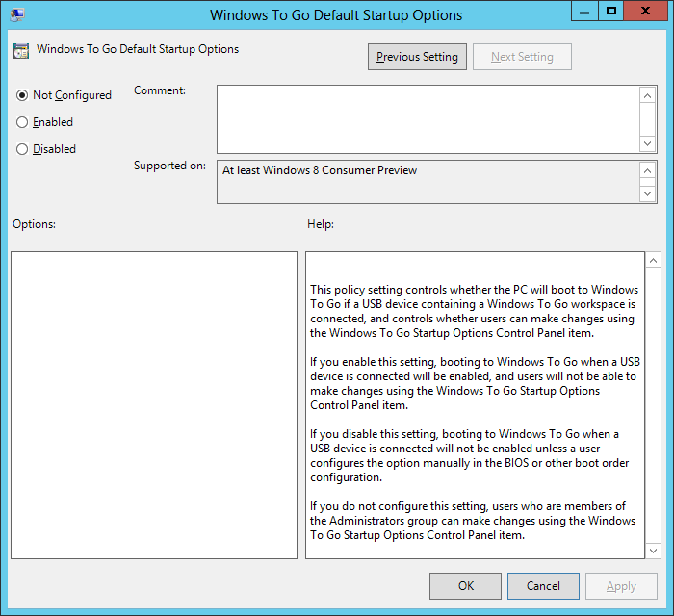Screen dimensions: 674x616
Task: Select the Not Configured radio button
Action: [x=22, y=95]
